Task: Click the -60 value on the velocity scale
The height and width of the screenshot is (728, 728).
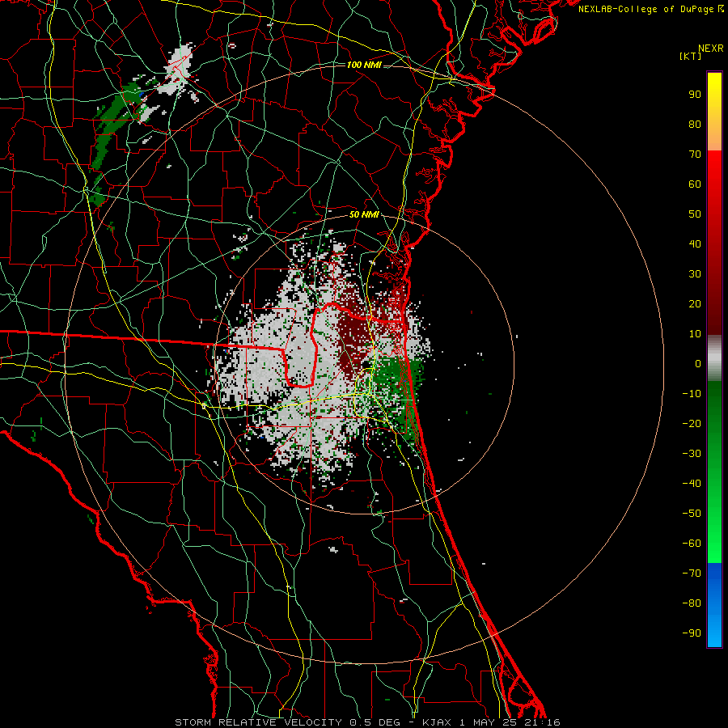Action: coord(692,544)
